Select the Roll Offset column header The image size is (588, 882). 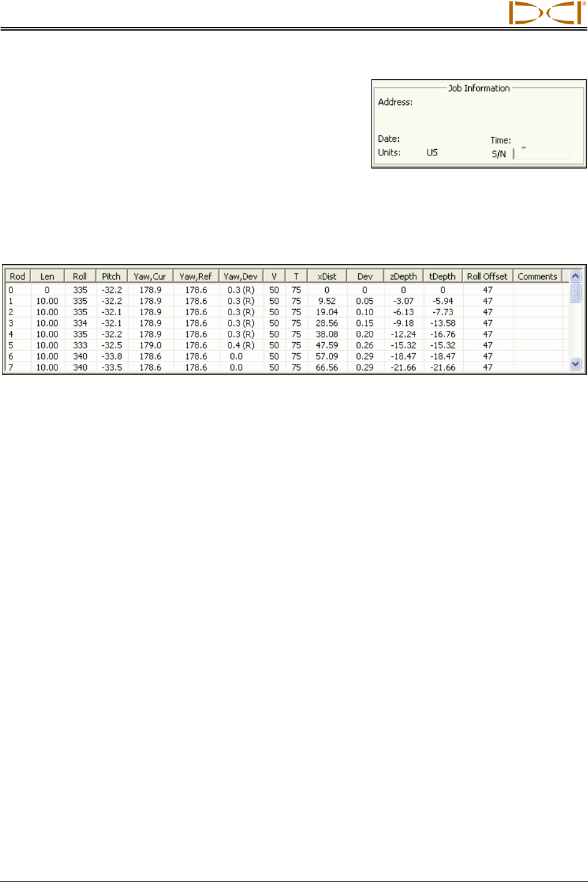(x=488, y=277)
